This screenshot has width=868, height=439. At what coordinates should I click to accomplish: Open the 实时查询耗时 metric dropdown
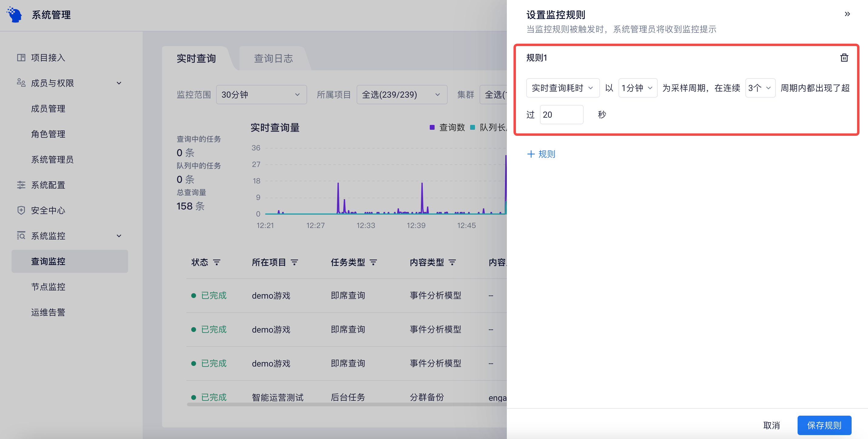tap(563, 88)
